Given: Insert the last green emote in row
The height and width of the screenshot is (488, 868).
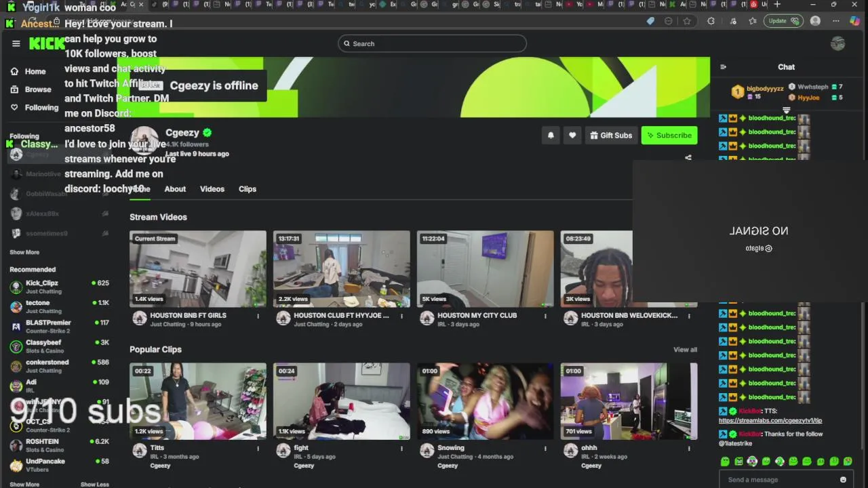Looking at the screenshot, I should tap(848, 462).
